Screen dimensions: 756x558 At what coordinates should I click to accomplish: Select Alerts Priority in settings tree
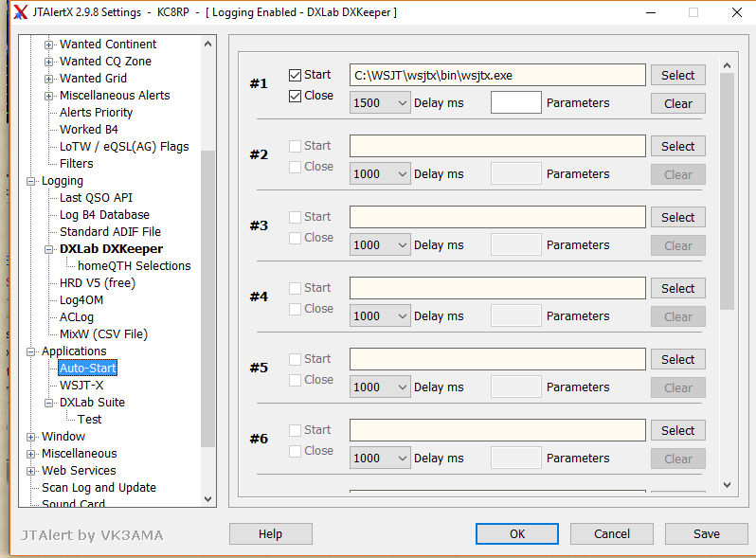[x=96, y=113]
